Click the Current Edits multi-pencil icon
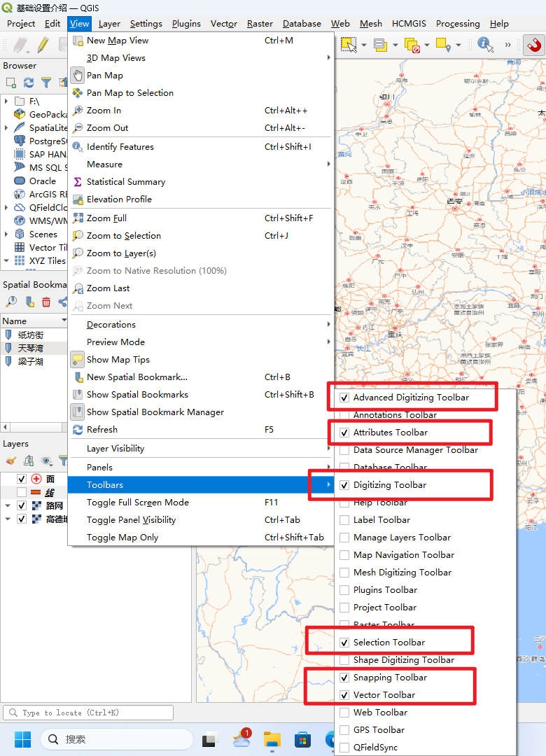The image size is (546, 756). [x=20, y=45]
